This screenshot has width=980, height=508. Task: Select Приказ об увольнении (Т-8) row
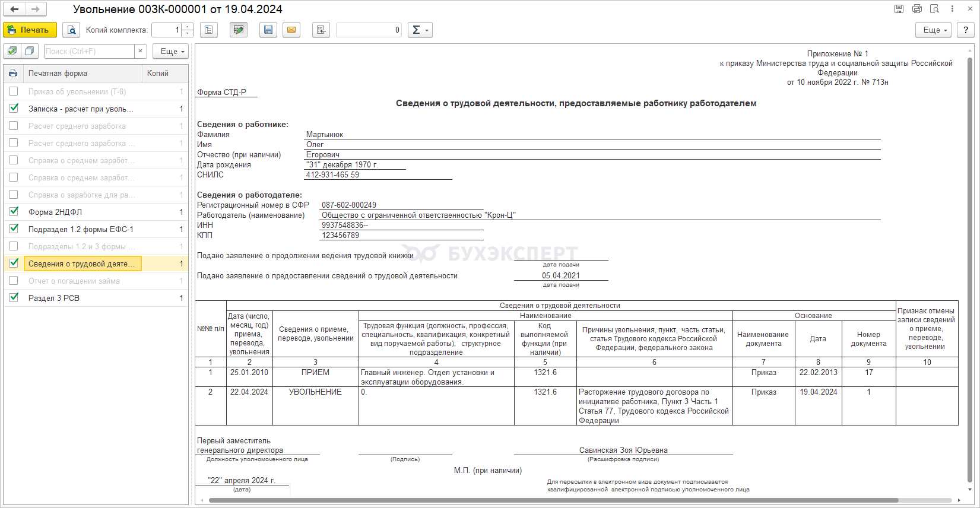96,91
